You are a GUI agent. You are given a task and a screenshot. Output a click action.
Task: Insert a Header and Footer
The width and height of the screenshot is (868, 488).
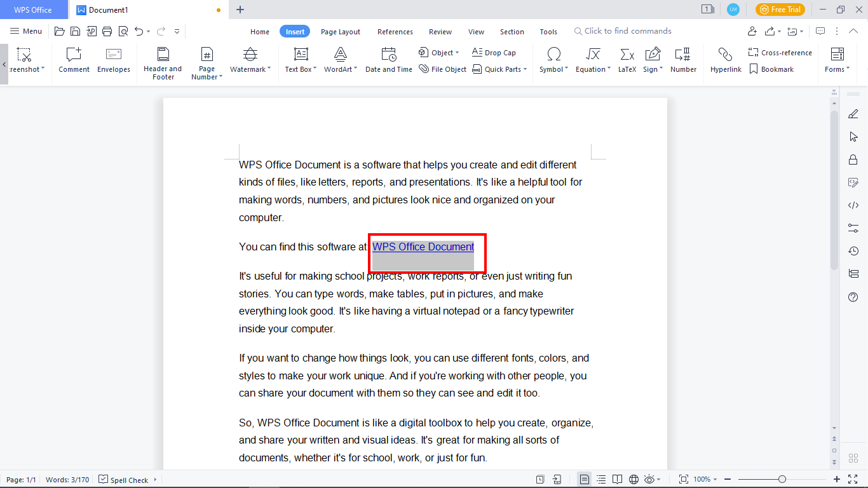[163, 60]
